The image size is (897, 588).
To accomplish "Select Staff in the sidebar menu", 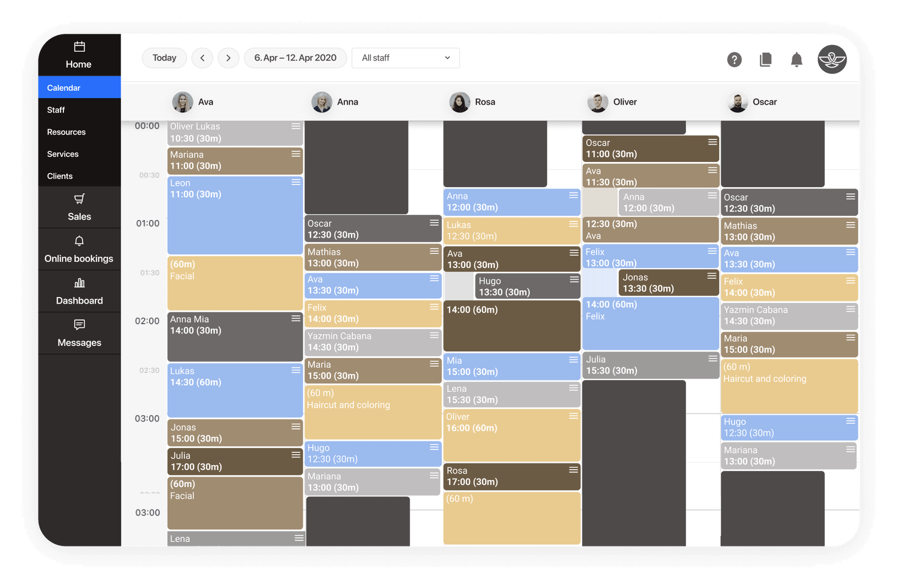I will (56, 110).
